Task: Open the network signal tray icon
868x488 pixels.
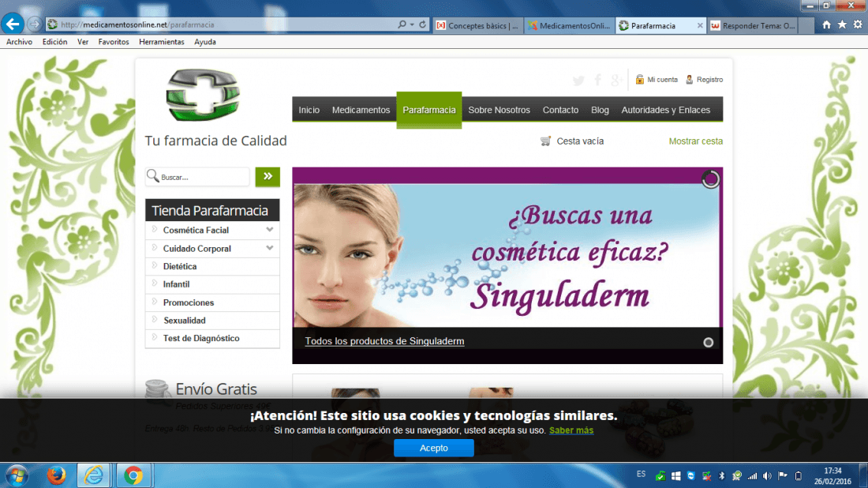Action: [x=752, y=476]
